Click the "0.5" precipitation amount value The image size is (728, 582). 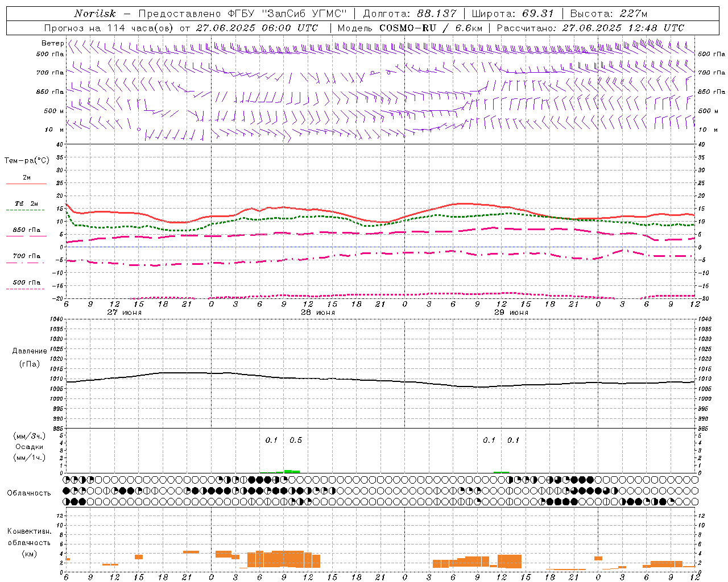coord(296,440)
